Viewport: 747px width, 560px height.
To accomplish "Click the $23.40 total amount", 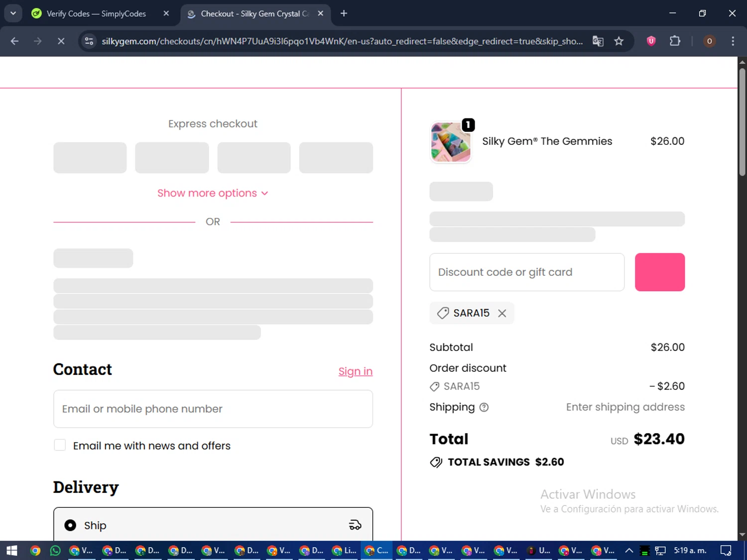I will pos(659,439).
